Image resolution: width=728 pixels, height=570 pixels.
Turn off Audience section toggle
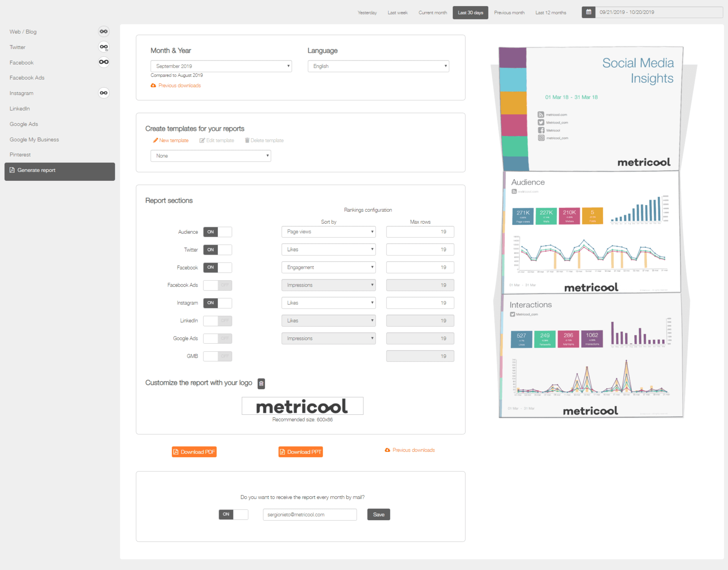[218, 232]
